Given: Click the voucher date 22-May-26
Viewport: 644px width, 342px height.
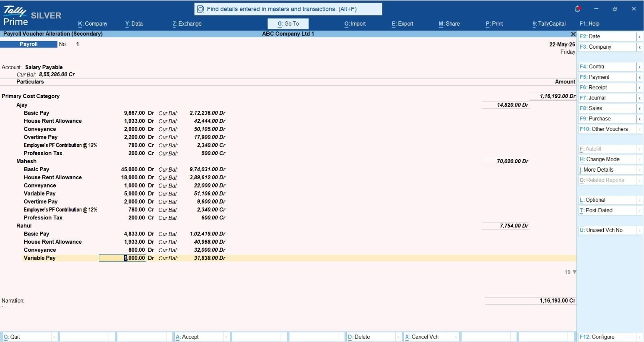Looking at the screenshot, I should coord(562,44).
